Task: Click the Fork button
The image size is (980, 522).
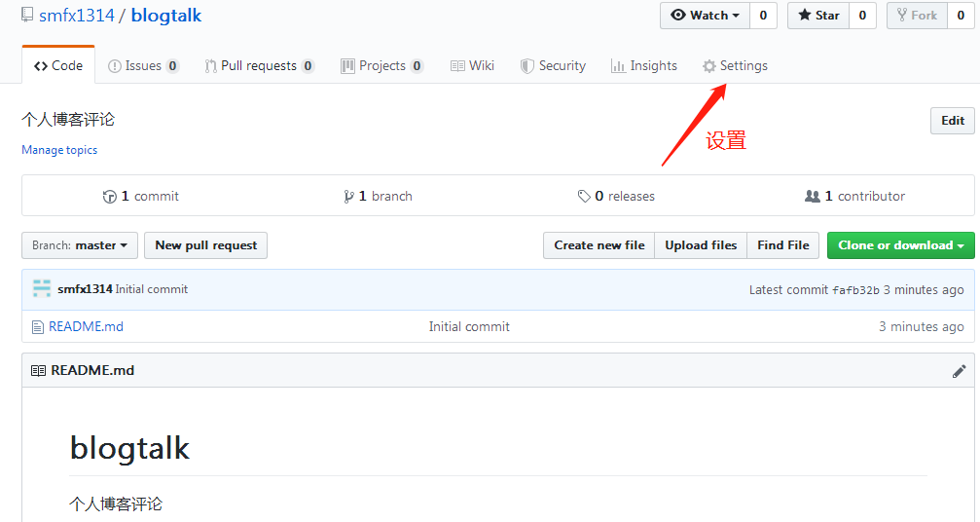Action: tap(917, 15)
